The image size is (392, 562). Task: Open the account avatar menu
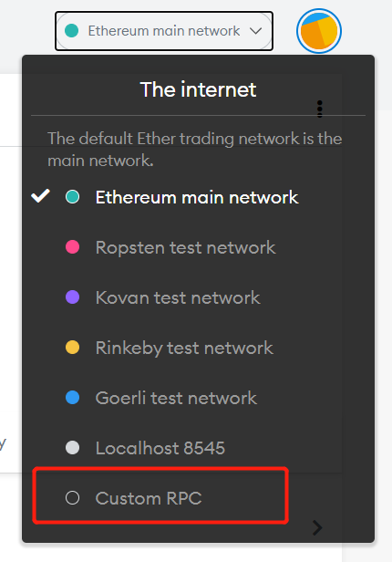pos(318,31)
